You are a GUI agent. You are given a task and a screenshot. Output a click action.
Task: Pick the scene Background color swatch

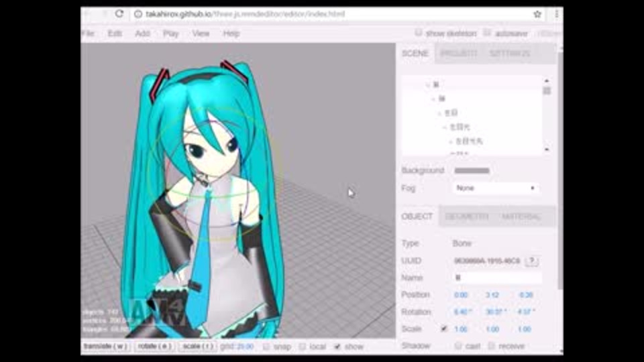[472, 171]
